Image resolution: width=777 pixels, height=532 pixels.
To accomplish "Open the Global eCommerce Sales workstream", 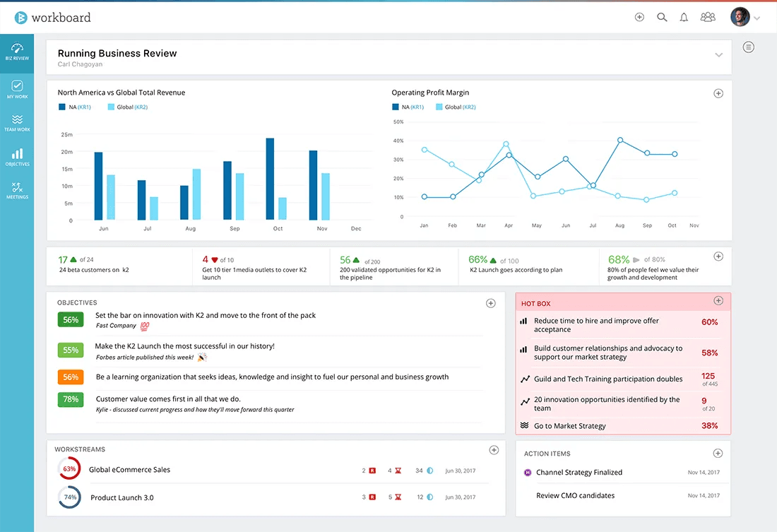I will click(128, 469).
